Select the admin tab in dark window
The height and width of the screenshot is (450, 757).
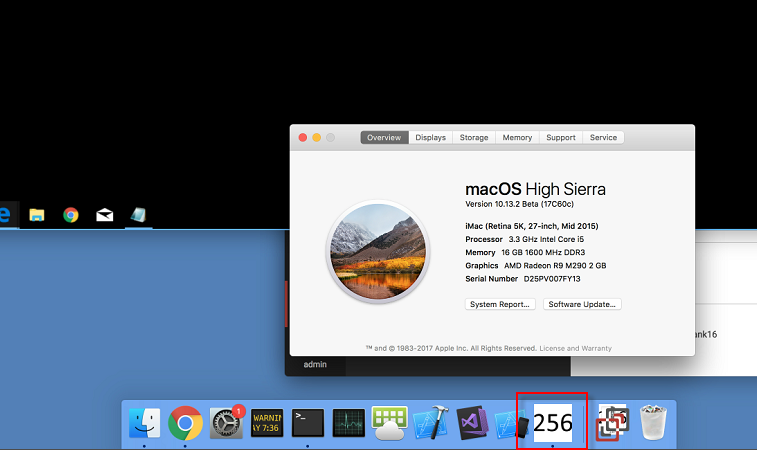(315, 365)
